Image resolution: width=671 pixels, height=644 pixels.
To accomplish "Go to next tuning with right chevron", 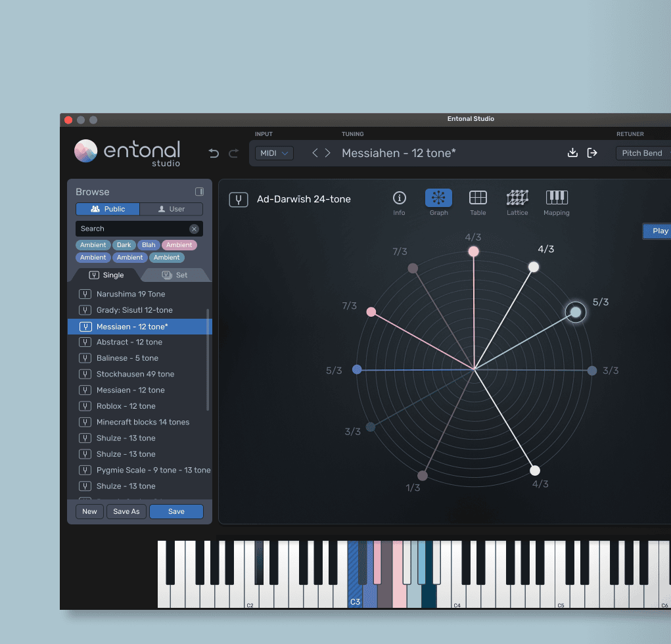I will pos(327,152).
